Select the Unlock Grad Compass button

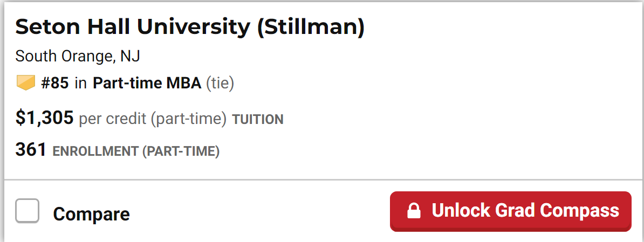point(511,211)
